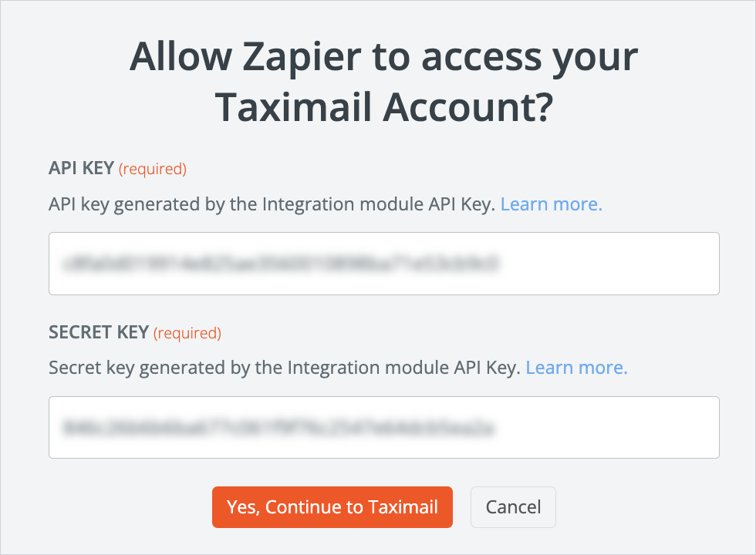Click the blurred API key value text
Viewport: 756px width, 555px height.
pos(278,264)
